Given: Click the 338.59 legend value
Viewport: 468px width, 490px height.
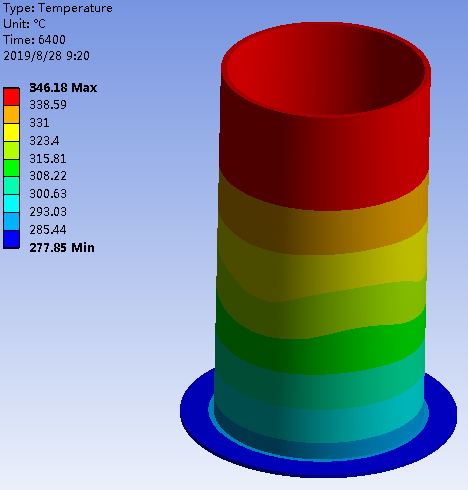Looking at the screenshot, I should 48,105.
